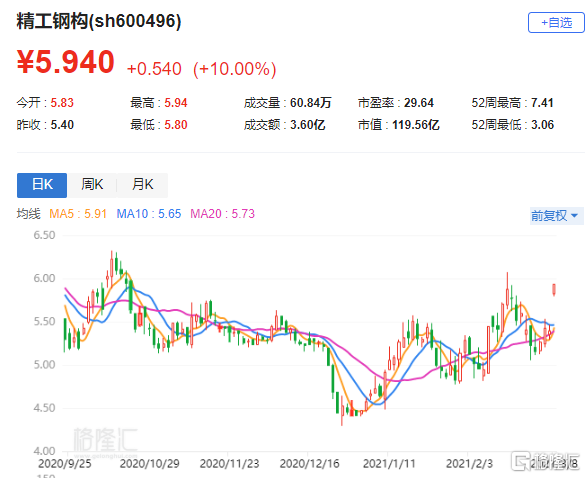Click the 市值 market cap 119.56亿

[x=416, y=125]
